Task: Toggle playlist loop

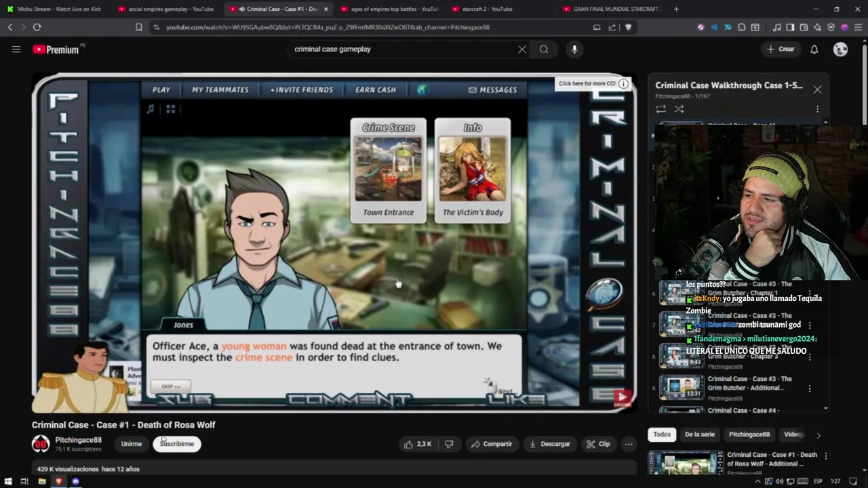Action: pos(661,109)
